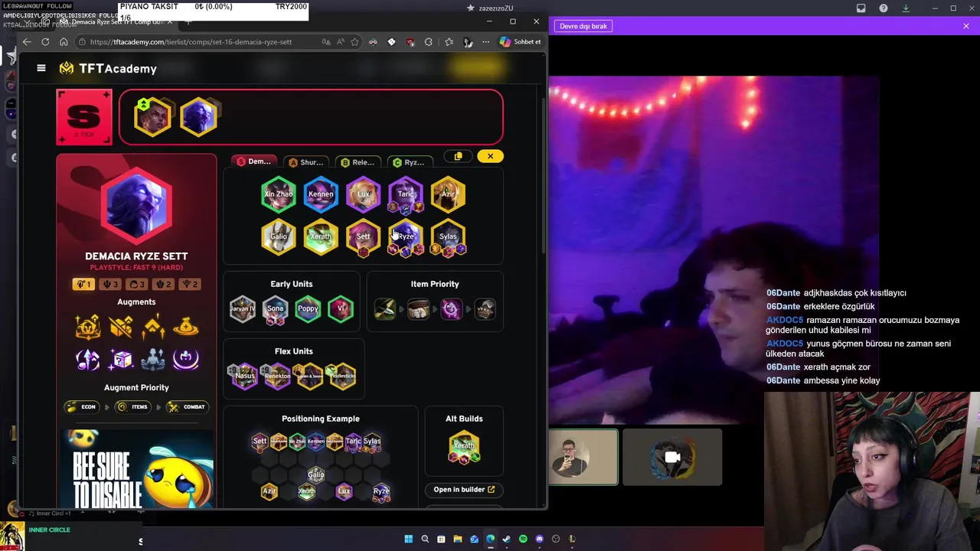Select the Kennen champion hexagon
Viewport: 980px width, 551px height.
pyautogui.click(x=321, y=194)
